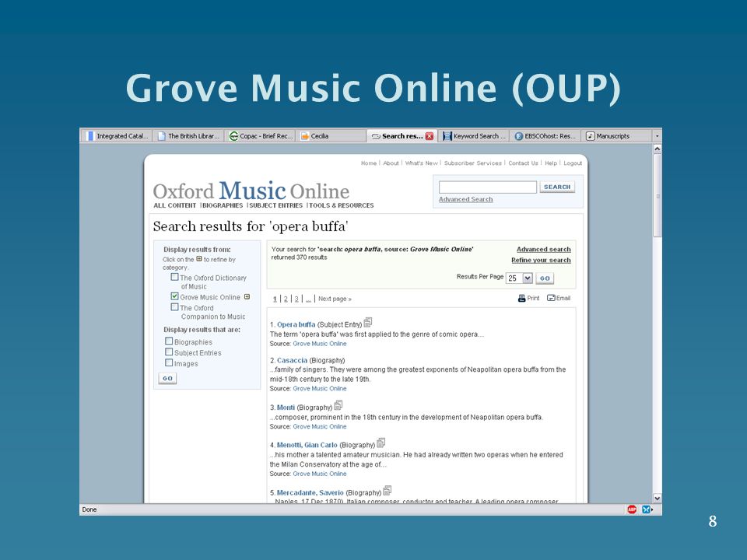This screenshot has height=560, width=747.
Task: Click the scrollbar up arrow
Action: (657, 149)
